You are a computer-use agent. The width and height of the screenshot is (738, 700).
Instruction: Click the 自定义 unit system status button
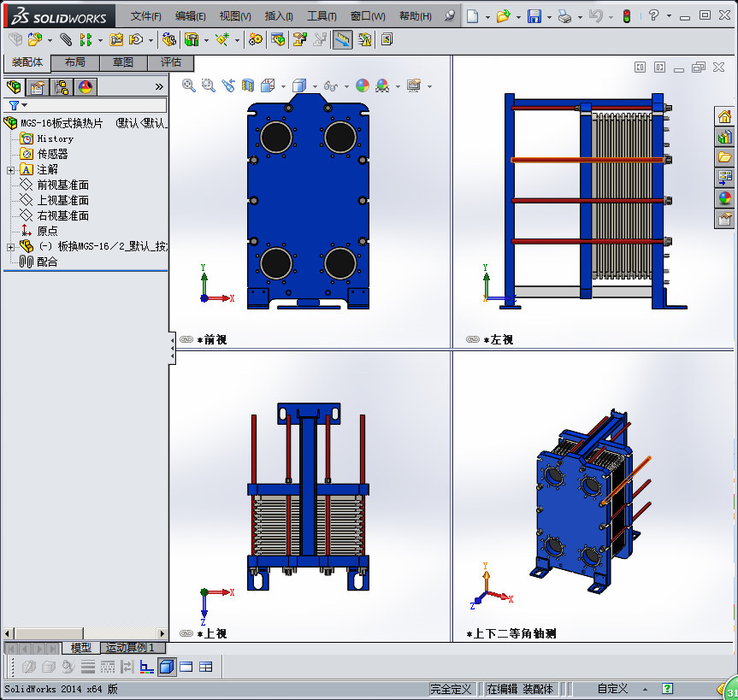click(612, 689)
